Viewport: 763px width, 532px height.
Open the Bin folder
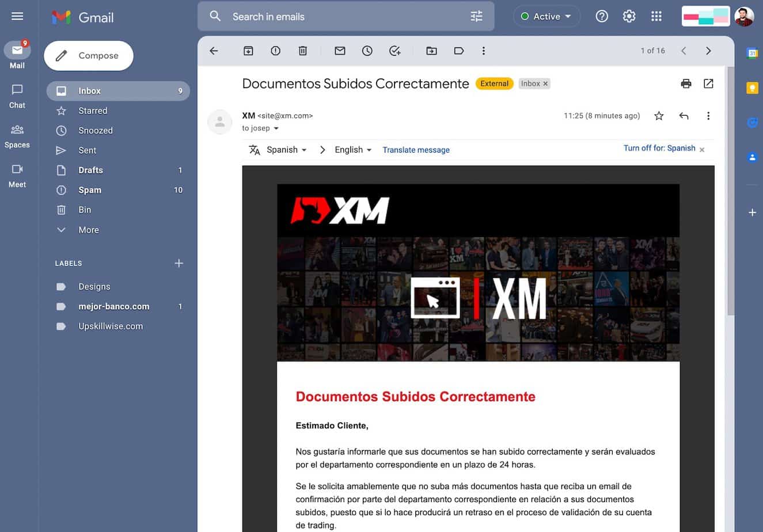(x=118, y=210)
